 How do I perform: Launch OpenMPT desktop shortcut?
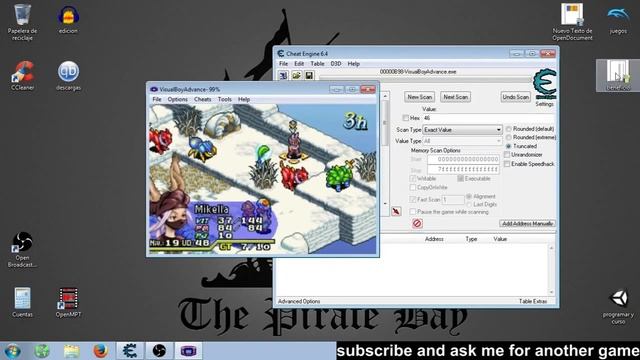tap(68, 302)
